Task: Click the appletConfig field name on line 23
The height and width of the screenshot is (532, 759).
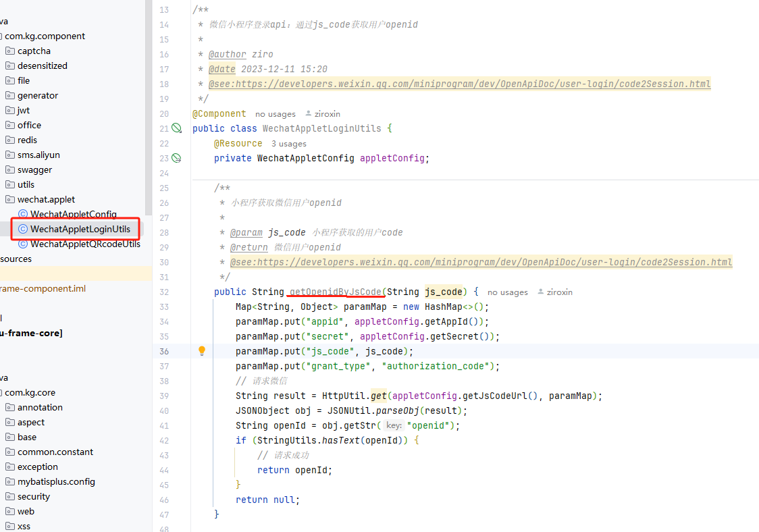Action: coord(392,158)
